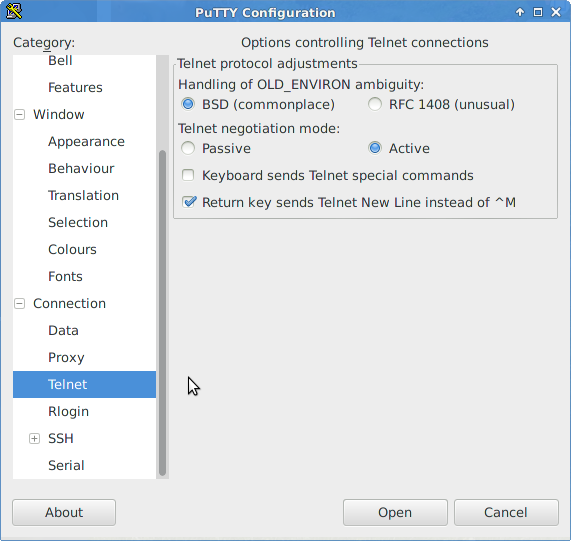The height and width of the screenshot is (541, 571).
Task: Open Selection settings
Action: click(x=78, y=222)
